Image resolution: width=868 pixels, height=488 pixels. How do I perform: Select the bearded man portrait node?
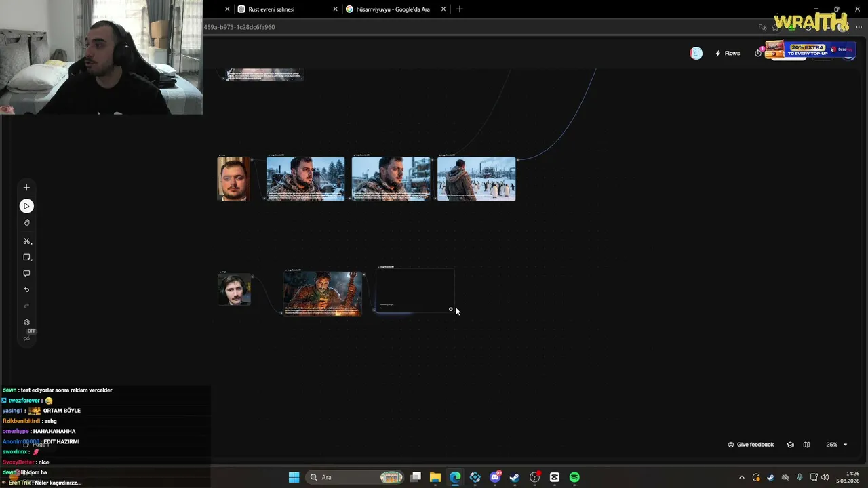point(233,179)
